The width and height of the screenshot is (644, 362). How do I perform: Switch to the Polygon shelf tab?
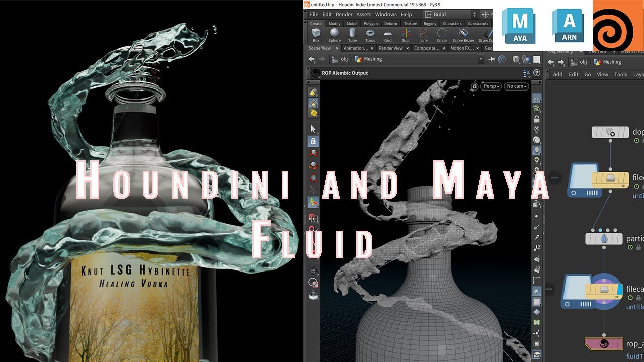coord(371,24)
